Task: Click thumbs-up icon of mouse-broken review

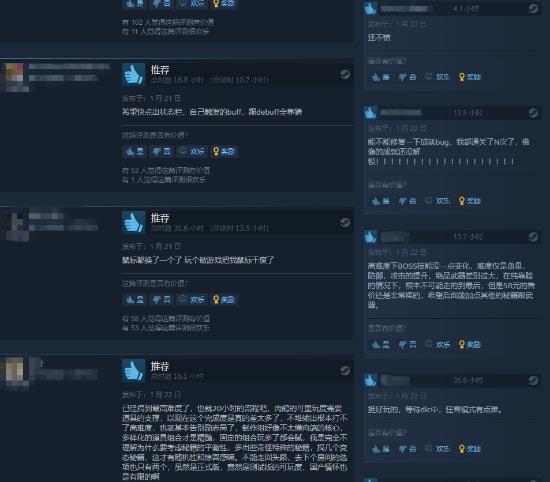Action: [x=133, y=222]
